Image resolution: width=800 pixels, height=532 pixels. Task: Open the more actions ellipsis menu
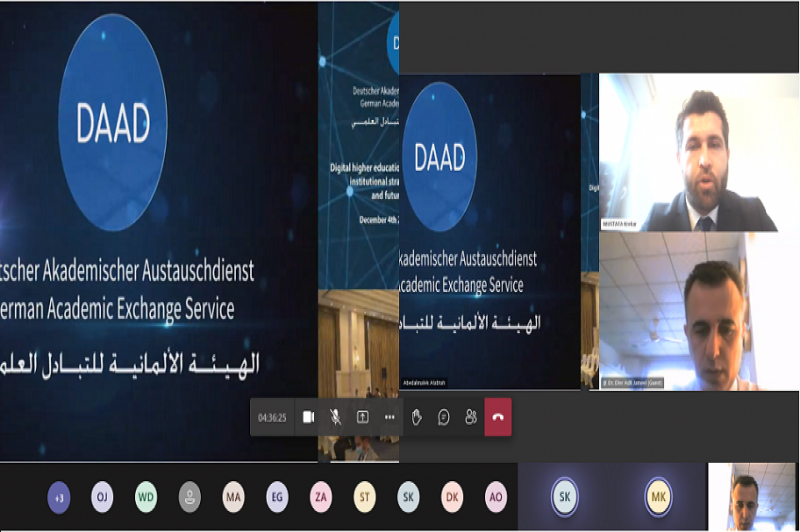click(x=389, y=417)
